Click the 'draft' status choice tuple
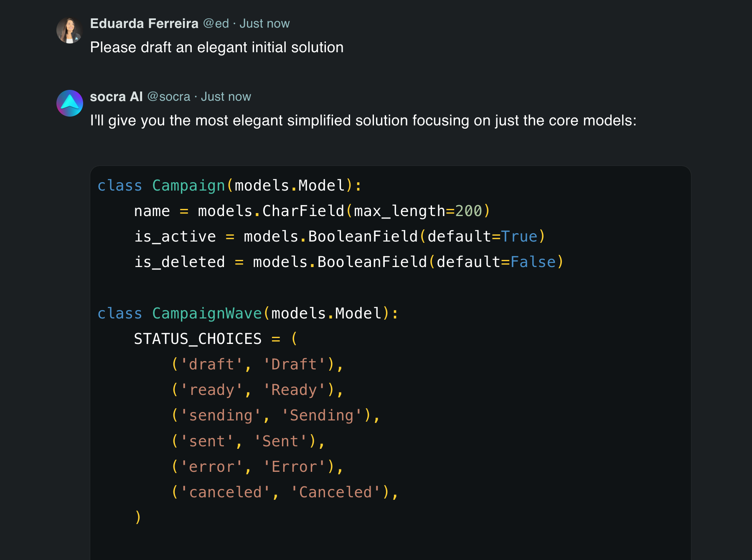Viewport: 752px width, 560px height. tap(257, 364)
